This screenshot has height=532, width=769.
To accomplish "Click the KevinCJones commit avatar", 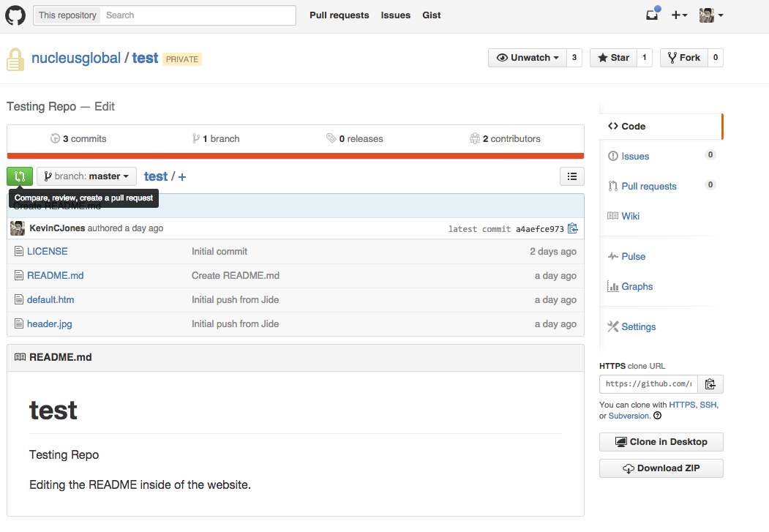I will (18, 228).
